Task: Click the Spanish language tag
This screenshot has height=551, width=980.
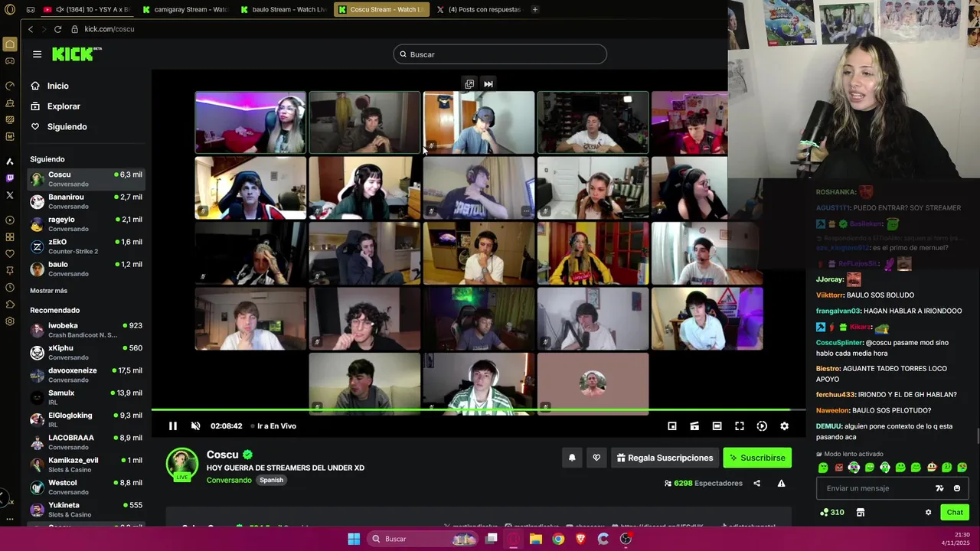Action: pos(271,481)
